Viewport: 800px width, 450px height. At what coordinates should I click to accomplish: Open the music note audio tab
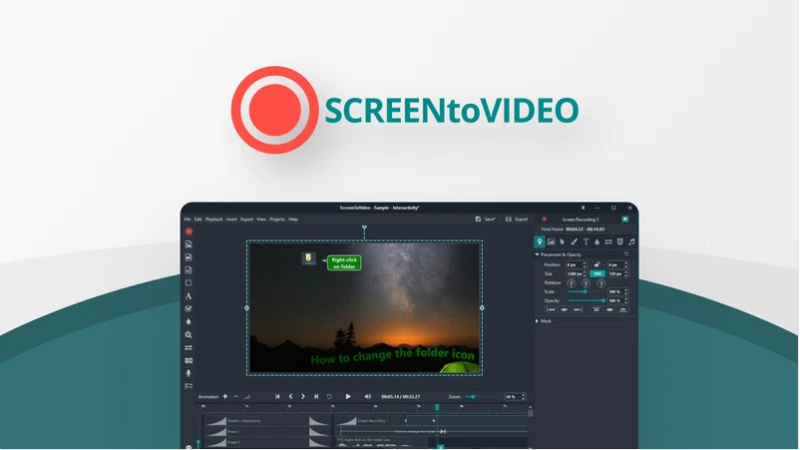coord(631,241)
